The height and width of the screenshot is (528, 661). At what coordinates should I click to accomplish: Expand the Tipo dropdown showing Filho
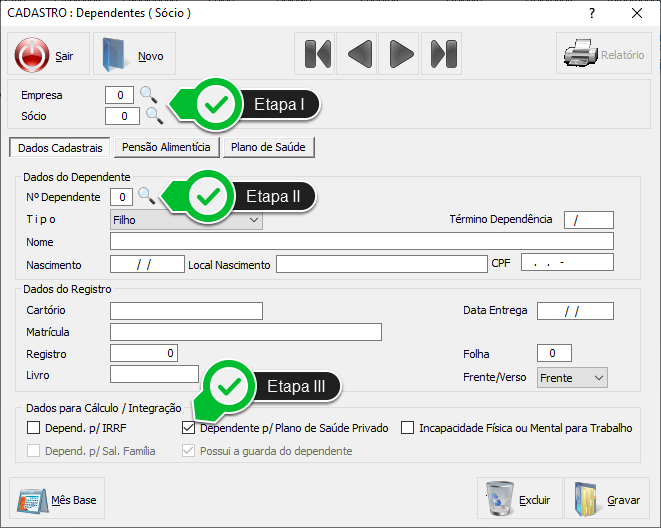click(251, 220)
